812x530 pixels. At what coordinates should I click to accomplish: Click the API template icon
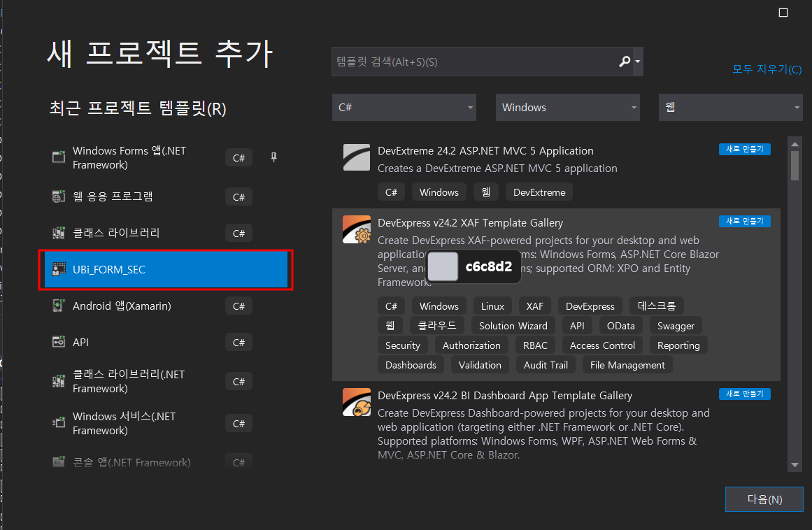pos(59,342)
